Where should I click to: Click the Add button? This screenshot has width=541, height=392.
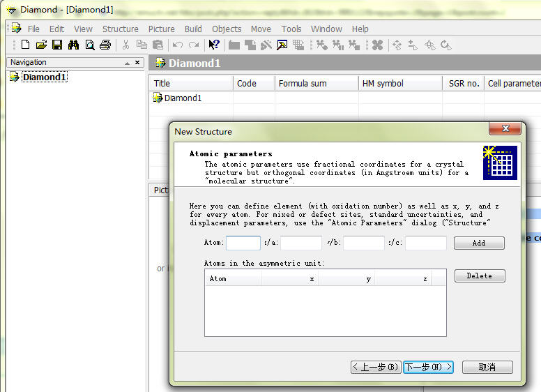point(479,243)
